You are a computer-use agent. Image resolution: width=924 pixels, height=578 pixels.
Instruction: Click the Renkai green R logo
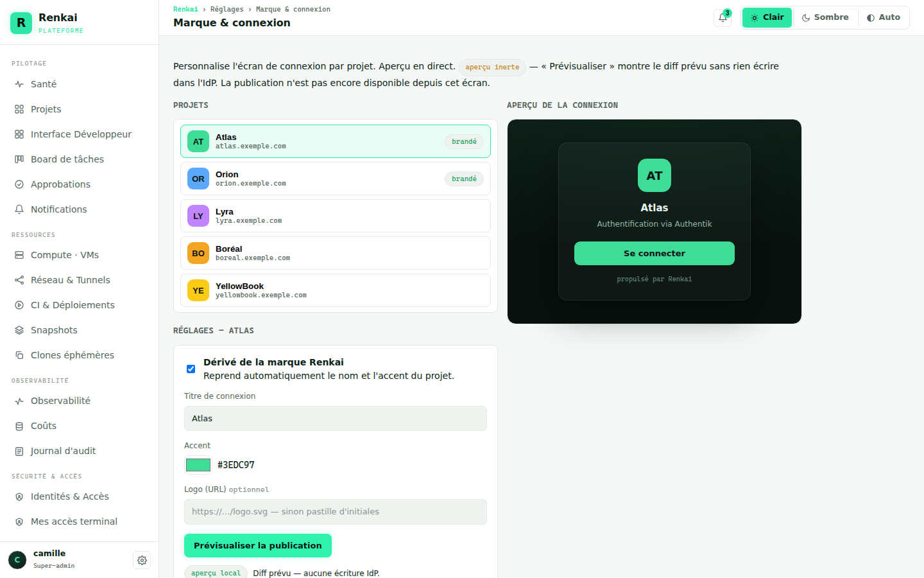tap(21, 22)
